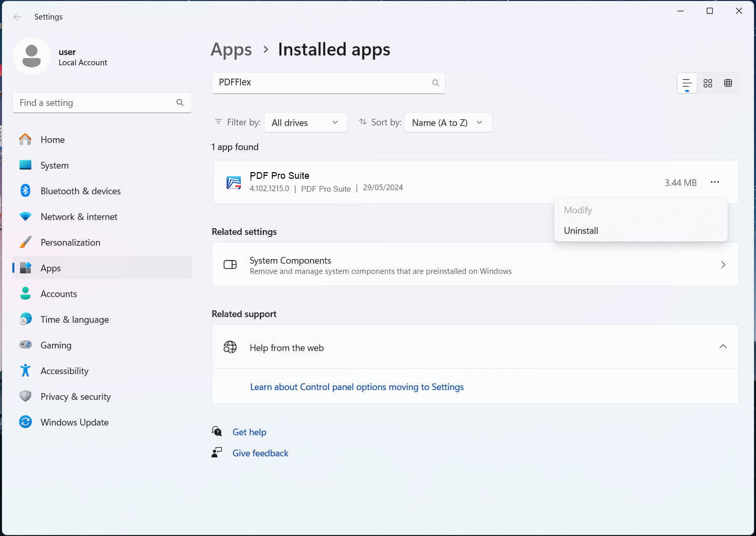Image resolution: width=756 pixels, height=536 pixels.
Task: Open Time & language settings
Action: point(102,320)
